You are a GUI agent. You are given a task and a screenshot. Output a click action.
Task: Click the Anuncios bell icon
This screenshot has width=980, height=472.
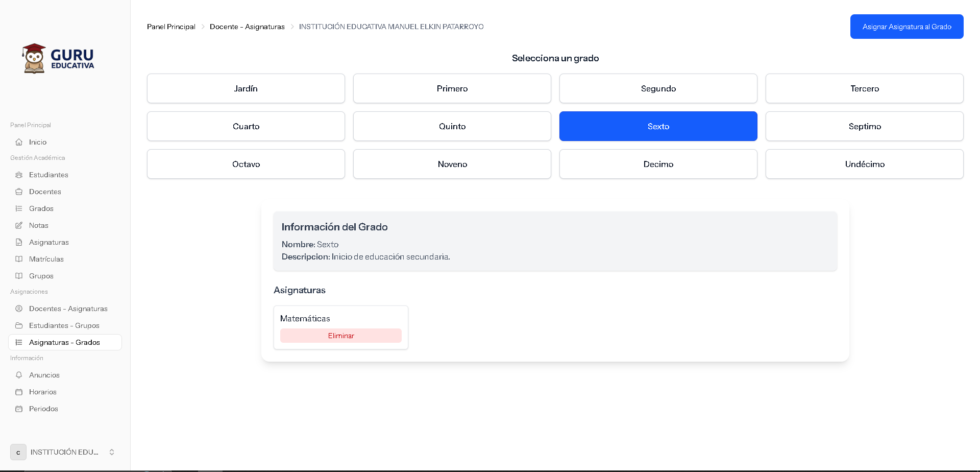coord(19,375)
